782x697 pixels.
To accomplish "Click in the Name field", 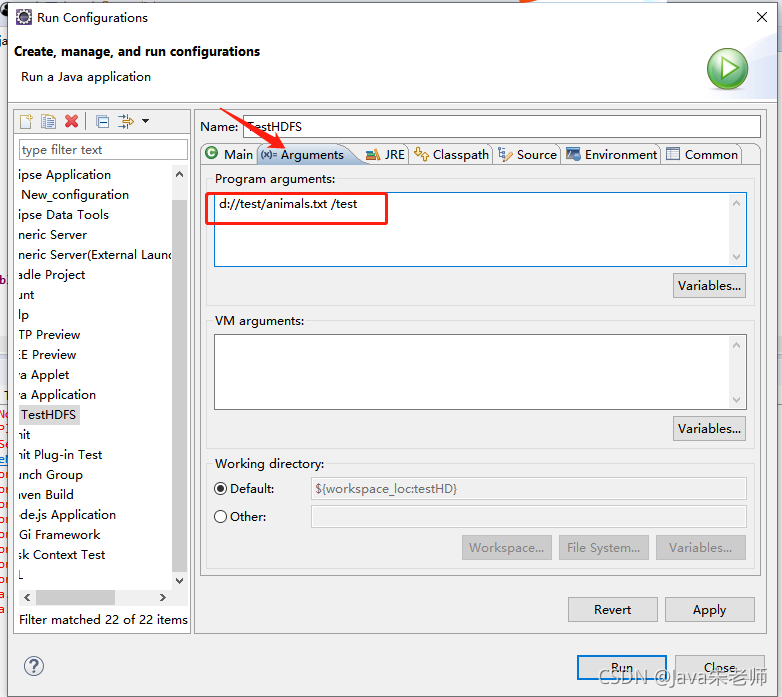I will 502,127.
